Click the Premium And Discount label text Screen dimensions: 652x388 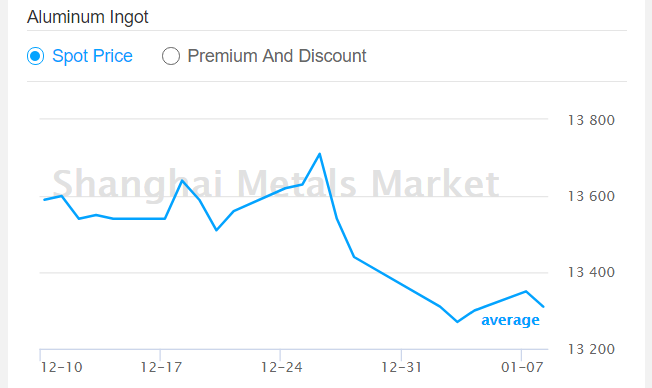tap(277, 56)
